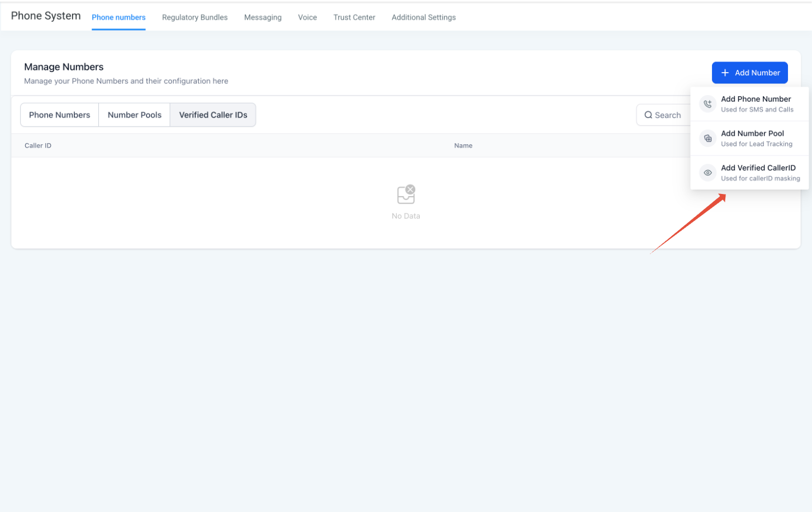The image size is (812, 512).
Task: Click the Manage Numbers heading
Action: pyautogui.click(x=64, y=67)
